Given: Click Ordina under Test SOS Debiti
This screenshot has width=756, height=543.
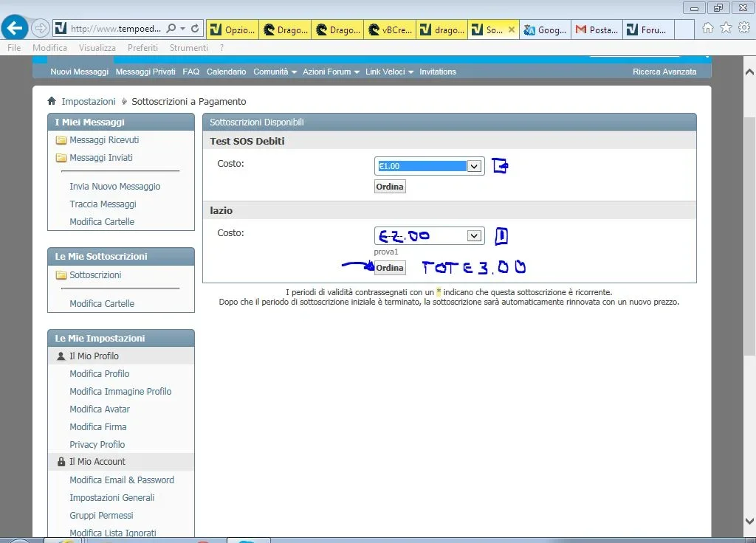Looking at the screenshot, I should click(390, 187).
